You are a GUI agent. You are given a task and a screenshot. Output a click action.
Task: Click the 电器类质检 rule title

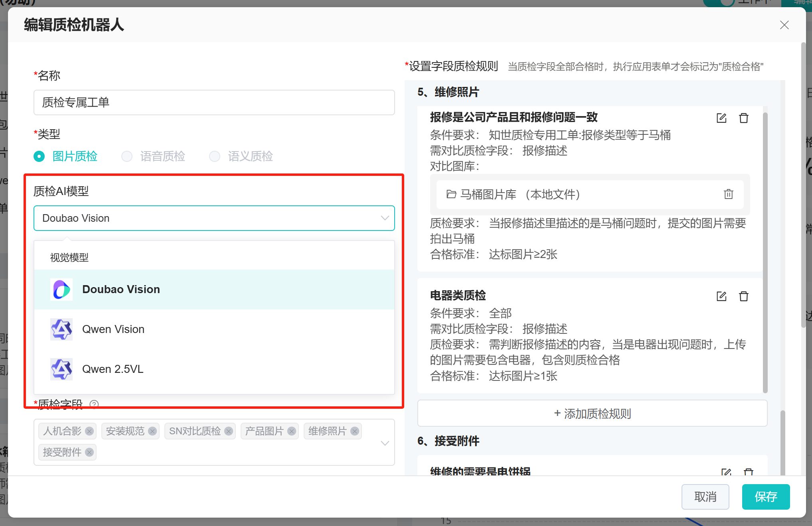458,296
